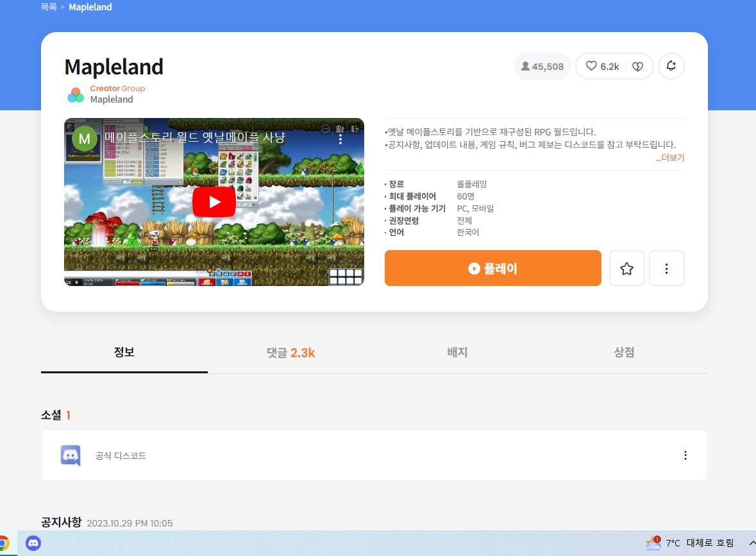Switch to the 배지 tab
This screenshot has width=756, height=556.
pyautogui.click(x=458, y=353)
